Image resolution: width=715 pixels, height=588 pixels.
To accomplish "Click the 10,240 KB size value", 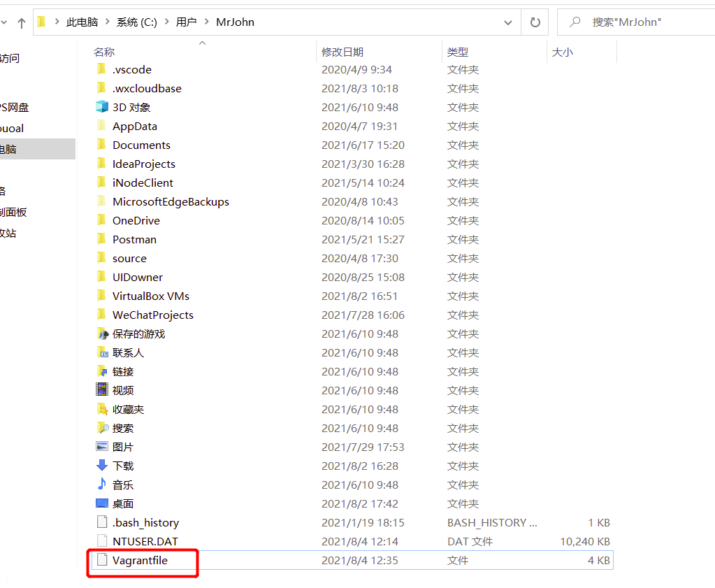I will point(585,541).
